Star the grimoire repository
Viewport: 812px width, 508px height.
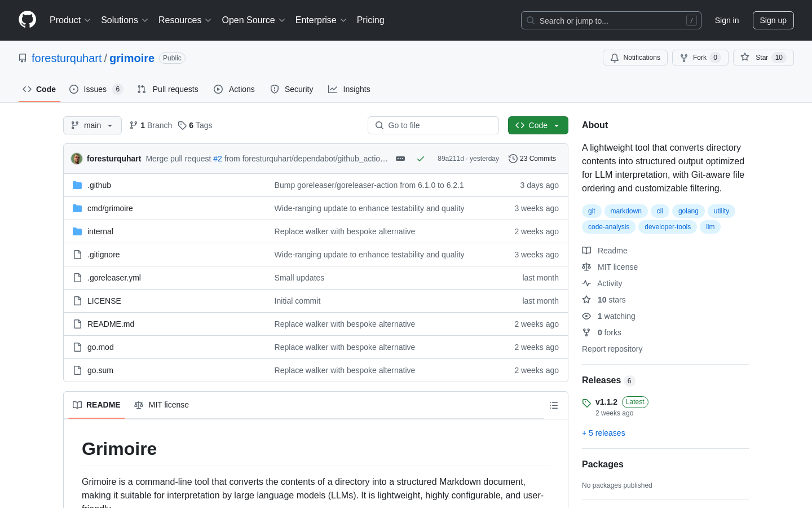(763, 58)
